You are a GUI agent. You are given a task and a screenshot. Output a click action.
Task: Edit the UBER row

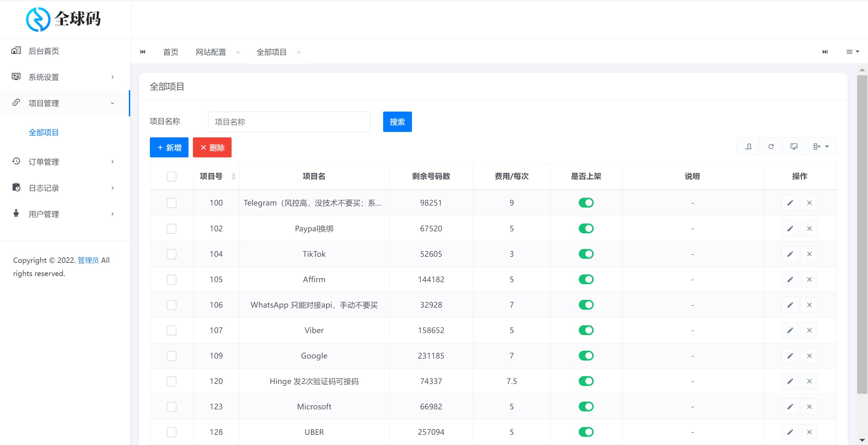click(790, 432)
